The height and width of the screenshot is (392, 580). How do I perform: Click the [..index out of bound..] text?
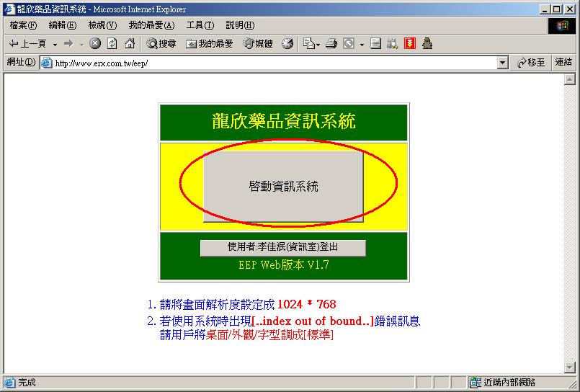tap(313, 321)
